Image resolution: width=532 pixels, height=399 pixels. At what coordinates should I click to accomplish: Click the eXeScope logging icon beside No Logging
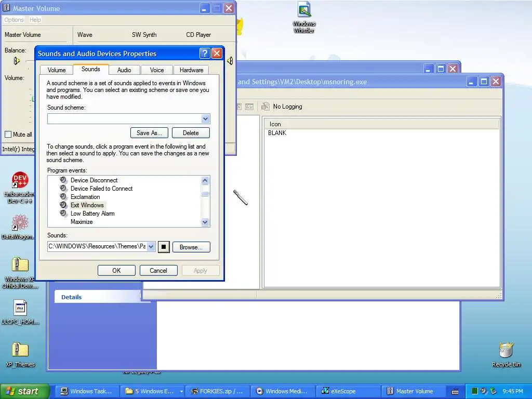(x=265, y=107)
